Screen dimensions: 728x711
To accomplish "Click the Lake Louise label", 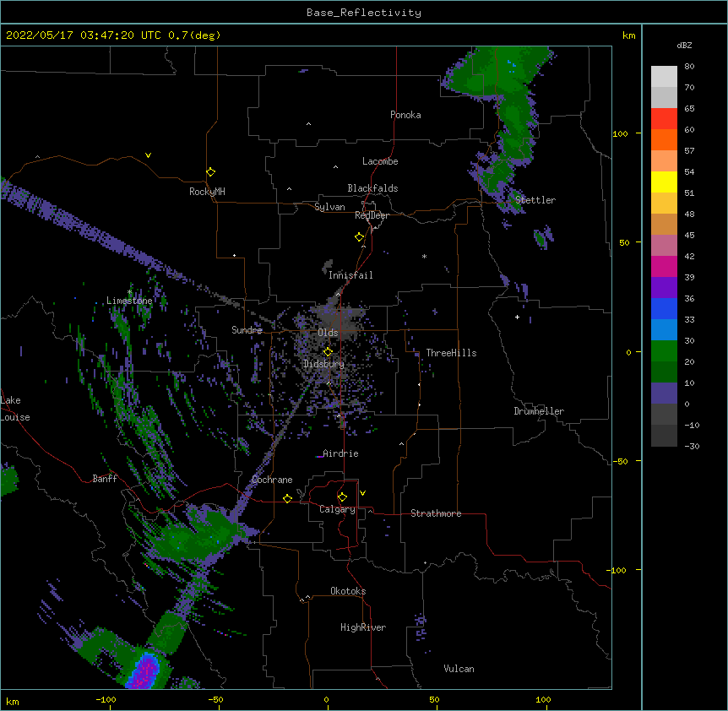I will (15, 409).
